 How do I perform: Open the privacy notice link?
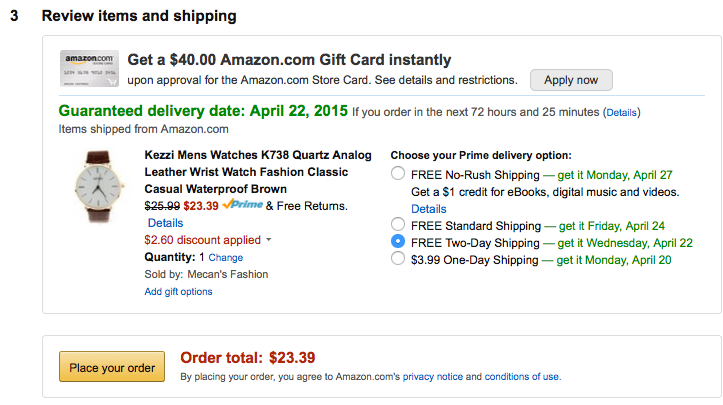point(432,377)
